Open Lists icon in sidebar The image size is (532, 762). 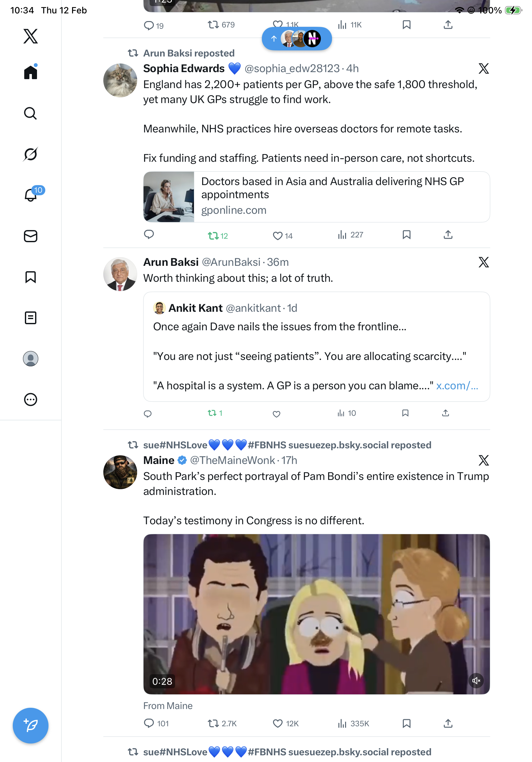[31, 318]
